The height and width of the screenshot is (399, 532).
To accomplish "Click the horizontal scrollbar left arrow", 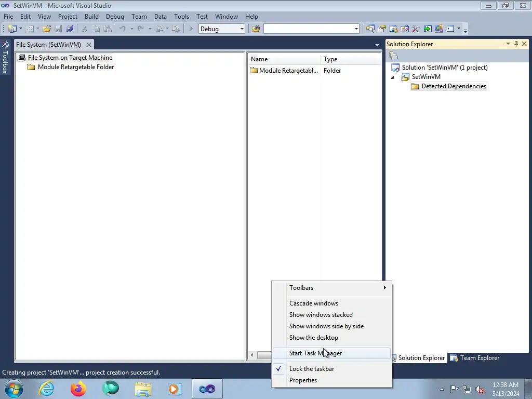I will coord(252,355).
